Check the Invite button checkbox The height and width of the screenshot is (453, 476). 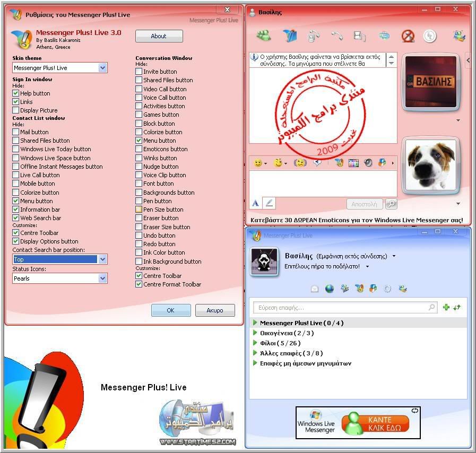tap(139, 72)
